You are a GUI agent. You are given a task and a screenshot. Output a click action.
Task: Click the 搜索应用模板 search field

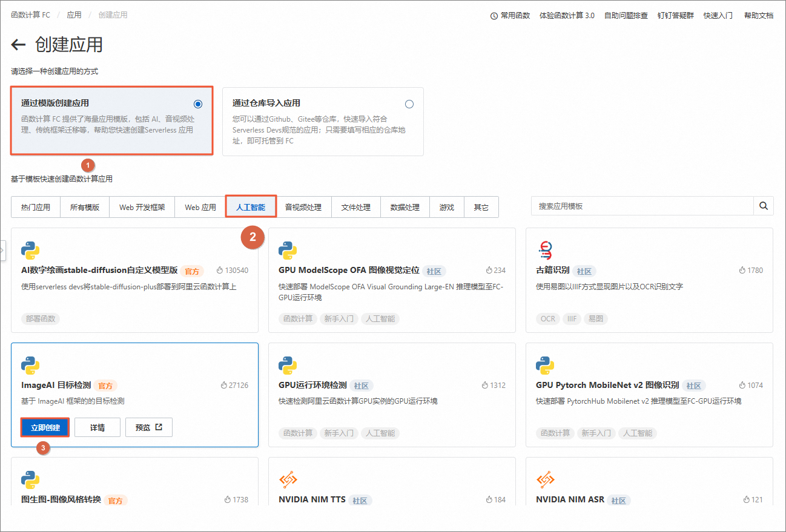coord(642,206)
